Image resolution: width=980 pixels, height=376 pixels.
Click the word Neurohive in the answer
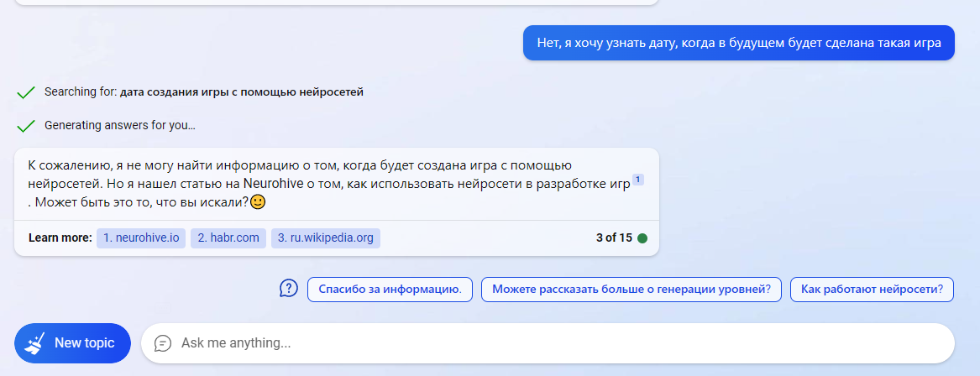point(275,184)
